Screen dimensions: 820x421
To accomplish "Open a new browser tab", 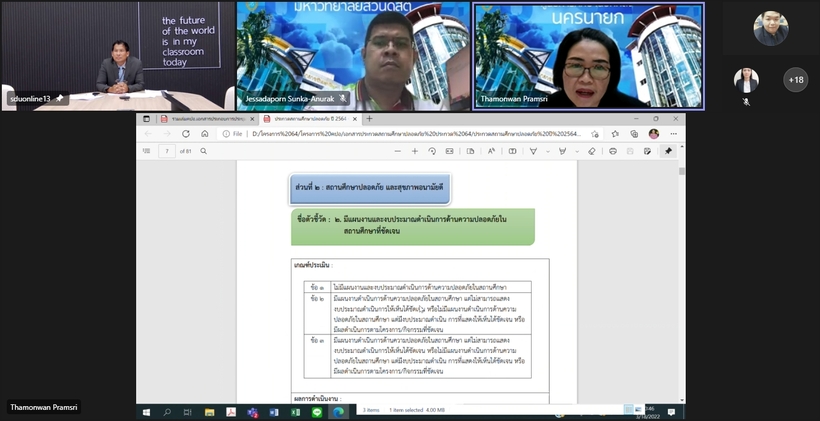I will click(369, 119).
